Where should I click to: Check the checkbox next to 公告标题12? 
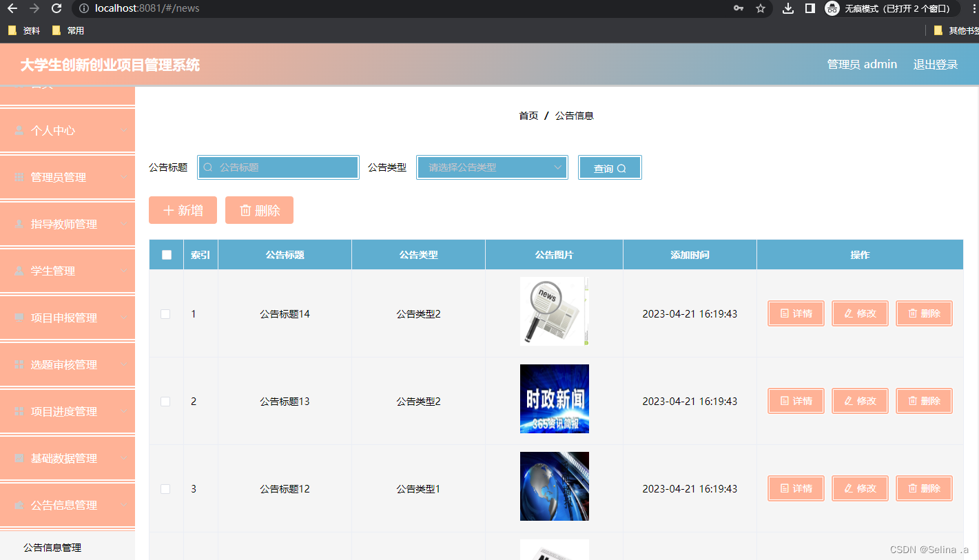[165, 488]
